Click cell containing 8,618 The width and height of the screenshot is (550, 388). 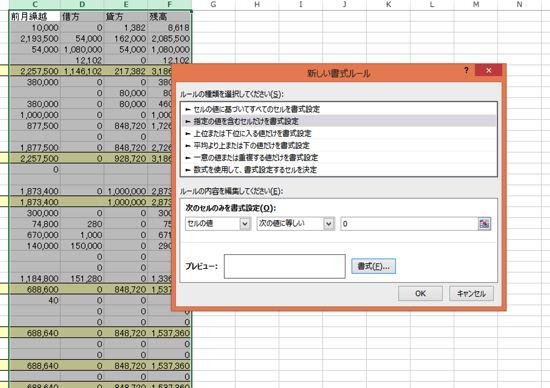tap(170, 28)
